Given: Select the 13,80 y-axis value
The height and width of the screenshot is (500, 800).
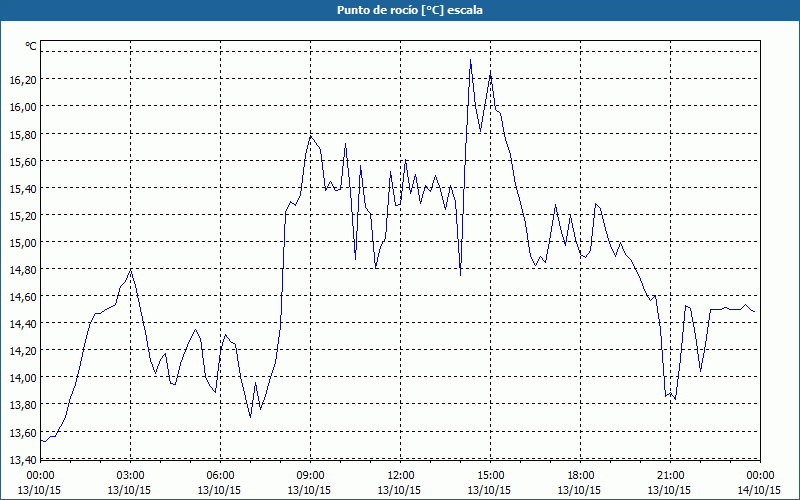Looking at the screenshot, I should coord(23,405).
